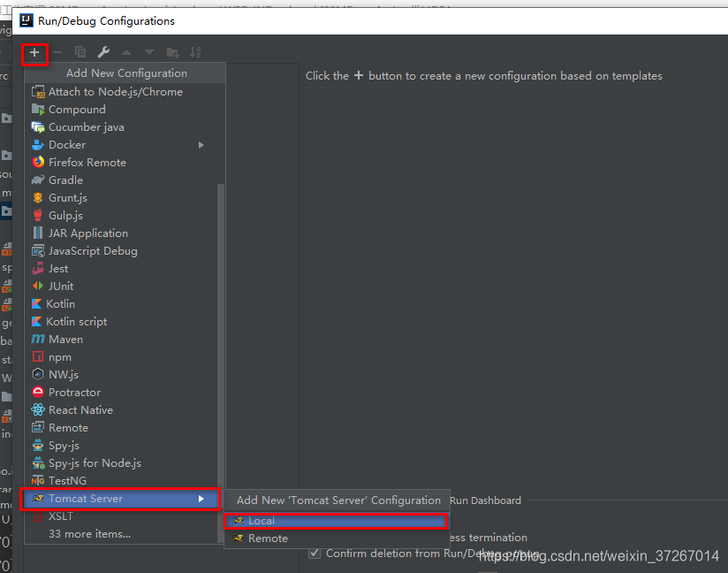This screenshot has height=573, width=728.
Task: Click the JAR Application icon
Action: (38, 233)
